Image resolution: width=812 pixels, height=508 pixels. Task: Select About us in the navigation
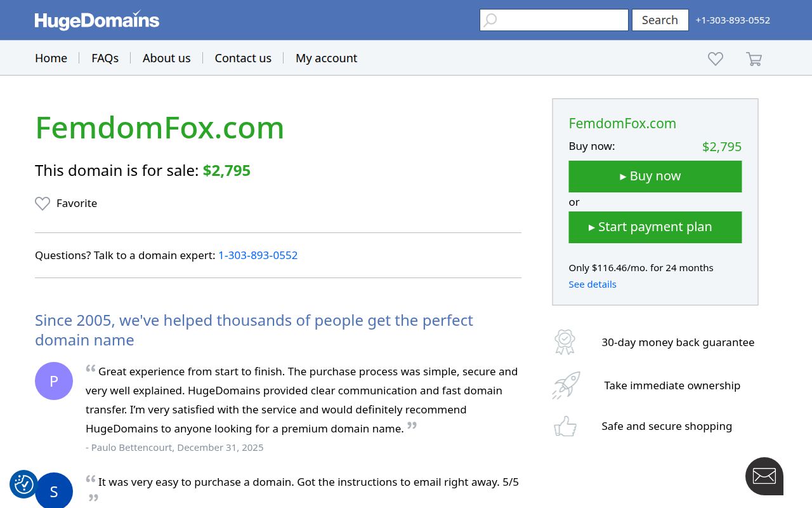(166, 58)
